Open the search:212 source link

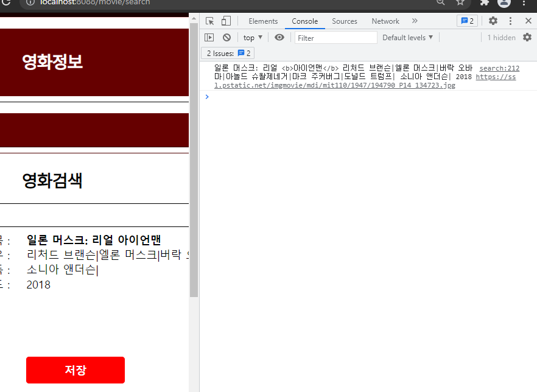click(x=499, y=68)
